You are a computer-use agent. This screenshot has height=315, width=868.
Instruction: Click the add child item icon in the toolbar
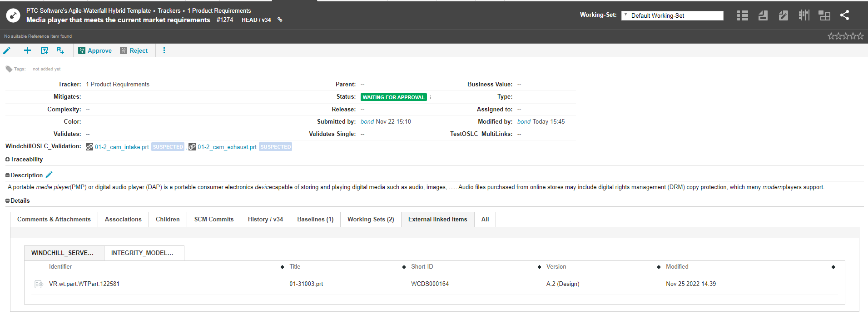(44, 50)
